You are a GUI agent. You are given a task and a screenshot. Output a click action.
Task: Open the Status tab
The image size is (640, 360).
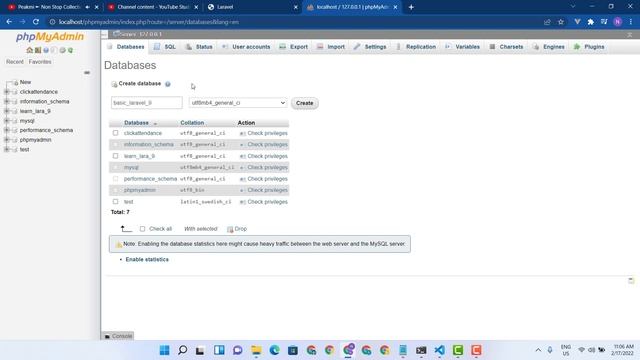200,47
